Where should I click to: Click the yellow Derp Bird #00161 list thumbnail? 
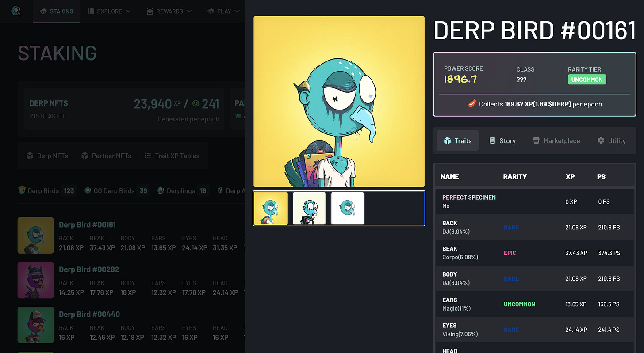[36, 235]
